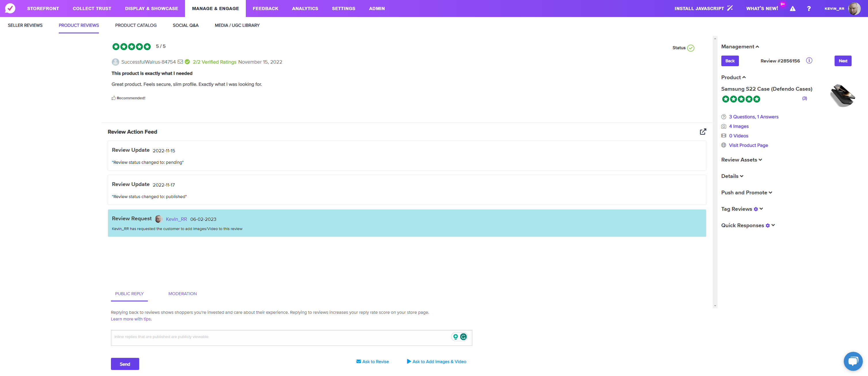The image size is (868, 376).
Task: Click the green Status checkmark icon
Action: (691, 48)
